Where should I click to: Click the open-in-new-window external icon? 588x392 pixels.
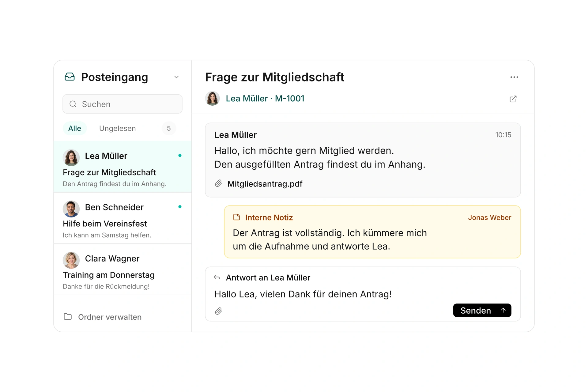(x=513, y=99)
